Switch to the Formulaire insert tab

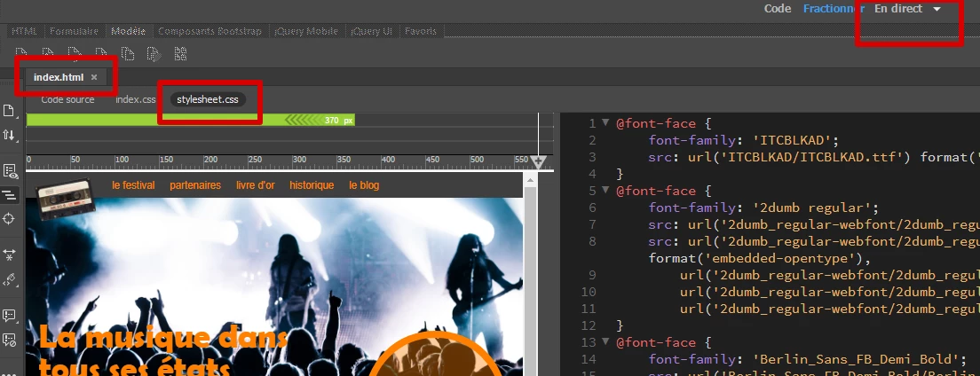[74, 31]
